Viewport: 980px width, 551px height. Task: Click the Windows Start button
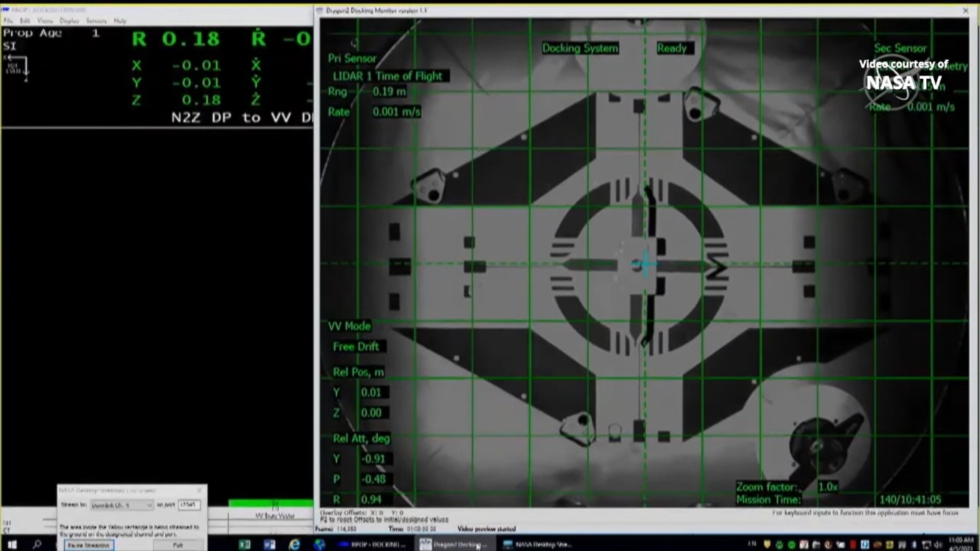coord(12,545)
